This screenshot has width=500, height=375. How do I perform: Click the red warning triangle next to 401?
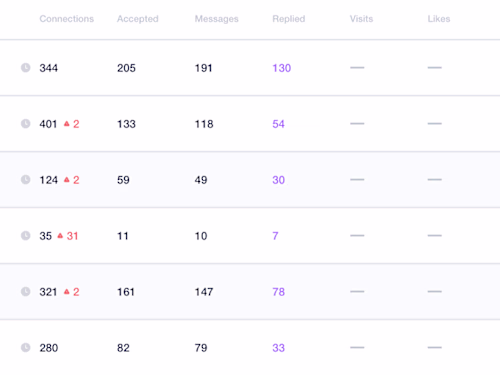click(67, 124)
